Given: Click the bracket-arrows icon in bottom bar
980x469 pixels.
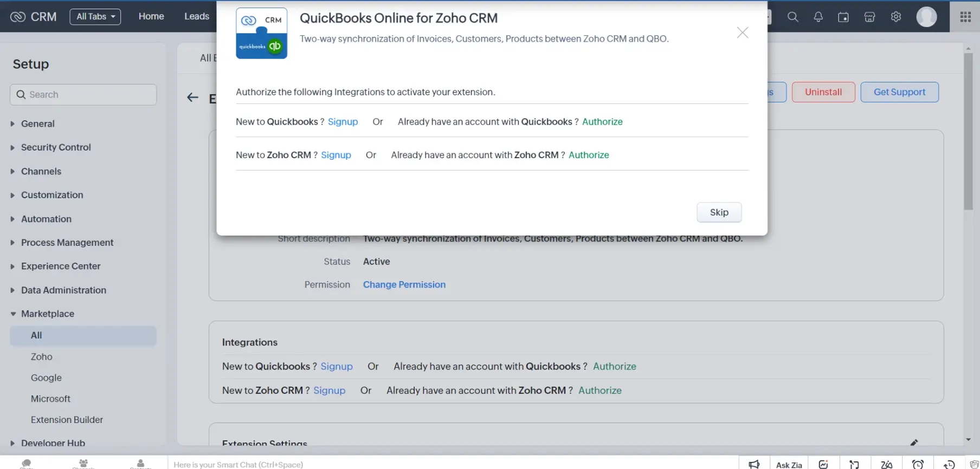Looking at the screenshot, I should pyautogui.click(x=854, y=464).
